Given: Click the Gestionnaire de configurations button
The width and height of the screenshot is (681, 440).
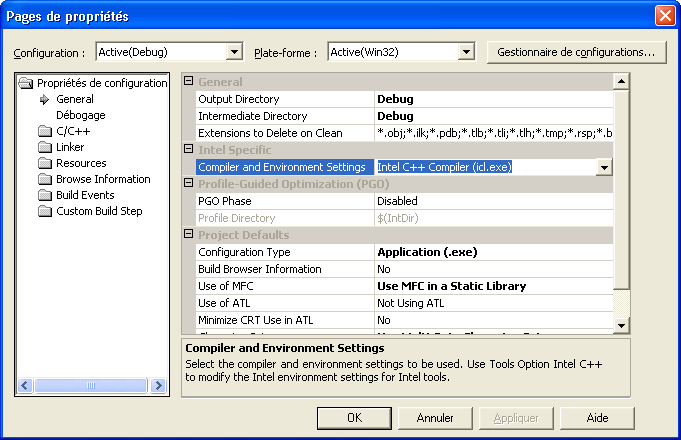Looking at the screenshot, I should (x=576, y=52).
